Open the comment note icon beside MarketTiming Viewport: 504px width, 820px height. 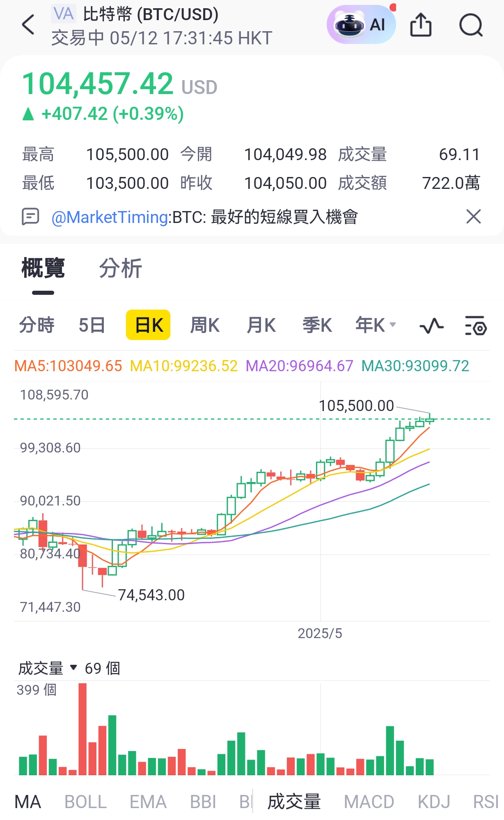(30, 216)
